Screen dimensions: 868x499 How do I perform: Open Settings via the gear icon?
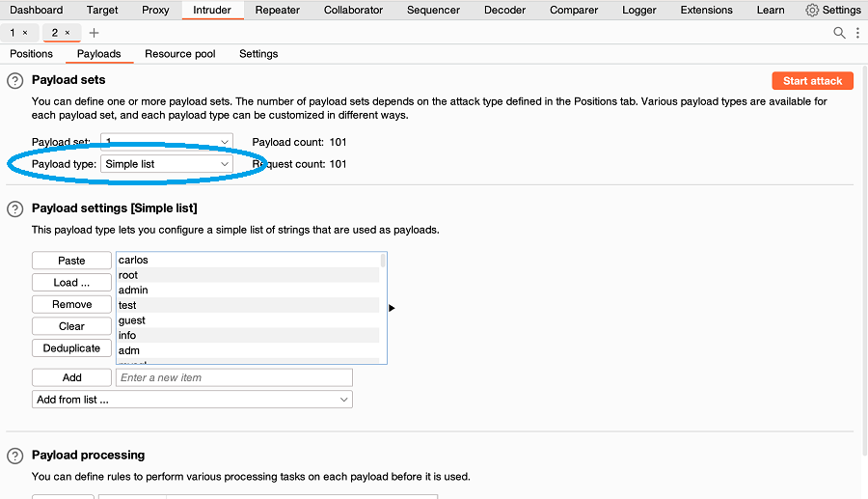(x=812, y=10)
